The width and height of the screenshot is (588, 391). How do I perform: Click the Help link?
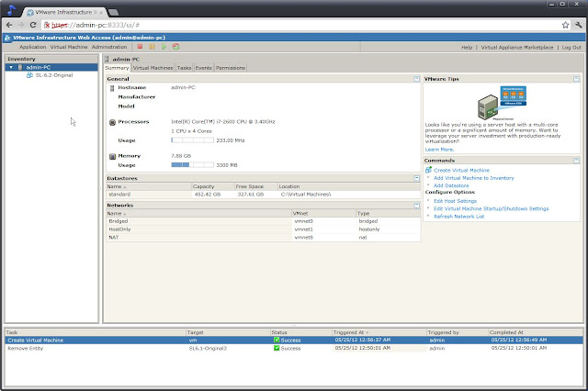[467, 48]
